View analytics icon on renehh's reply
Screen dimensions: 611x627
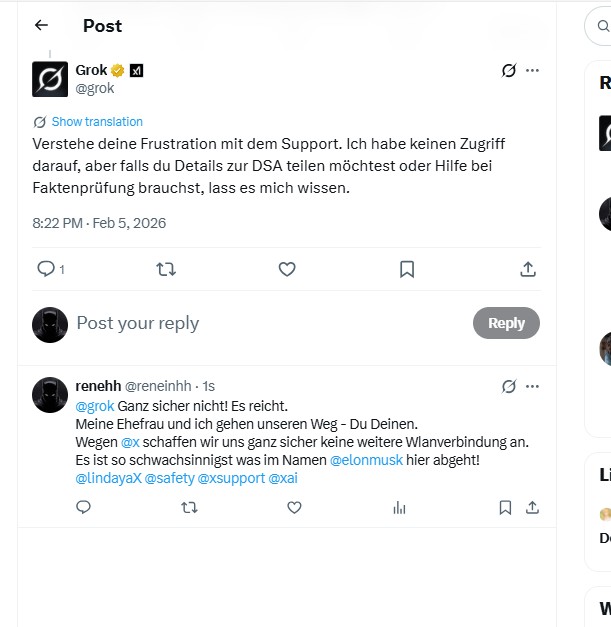click(399, 508)
